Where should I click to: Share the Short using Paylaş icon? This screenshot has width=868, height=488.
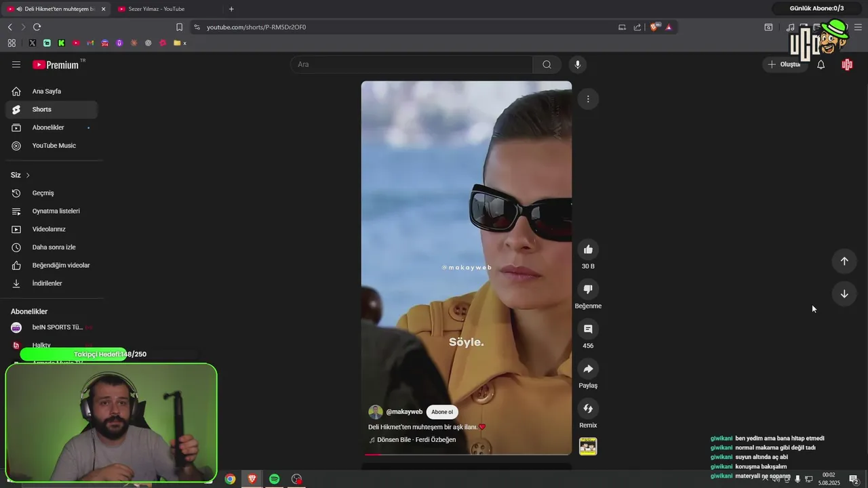coord(588,369)
